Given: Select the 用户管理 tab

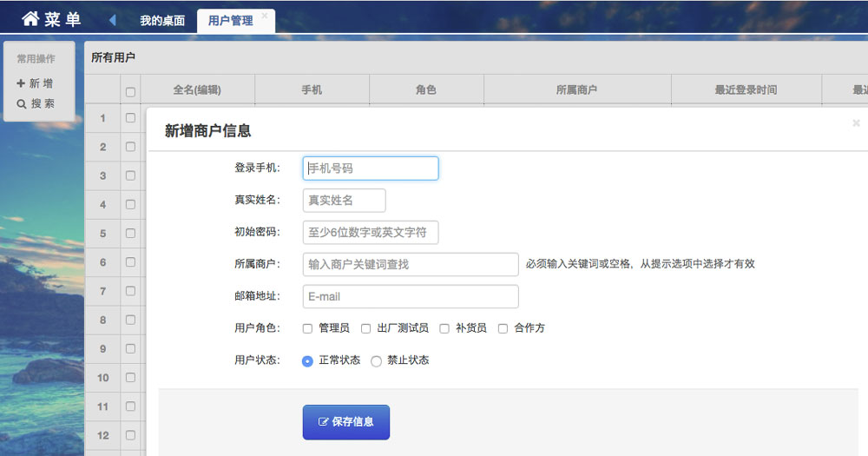Looking at the screenshot, I should (x=230, y=21).
